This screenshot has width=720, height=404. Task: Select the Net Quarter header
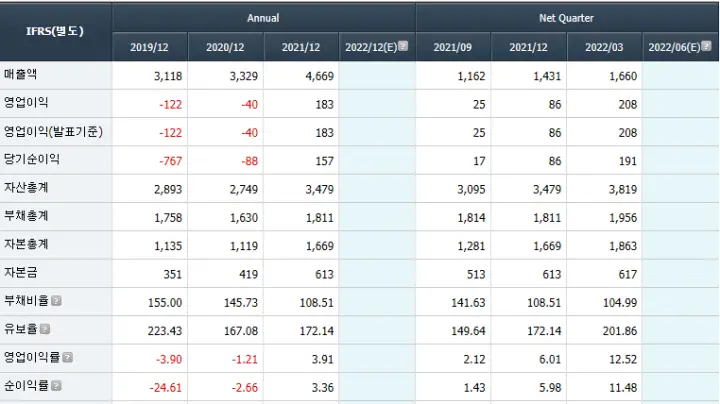pos(566,18)
